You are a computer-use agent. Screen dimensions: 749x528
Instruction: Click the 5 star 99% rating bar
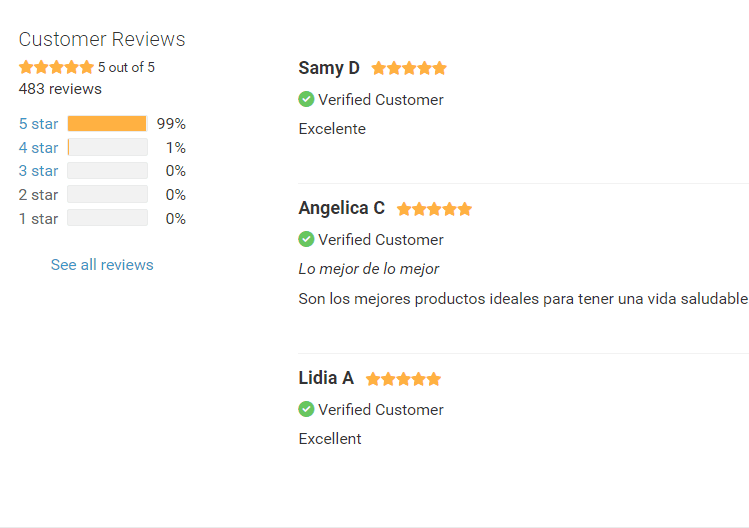107,123
